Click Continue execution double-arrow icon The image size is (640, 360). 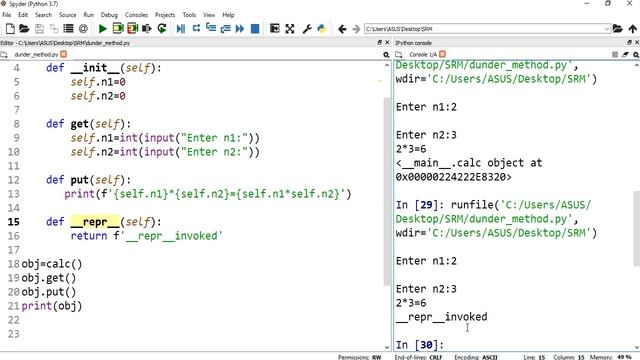tap(240, 29)
